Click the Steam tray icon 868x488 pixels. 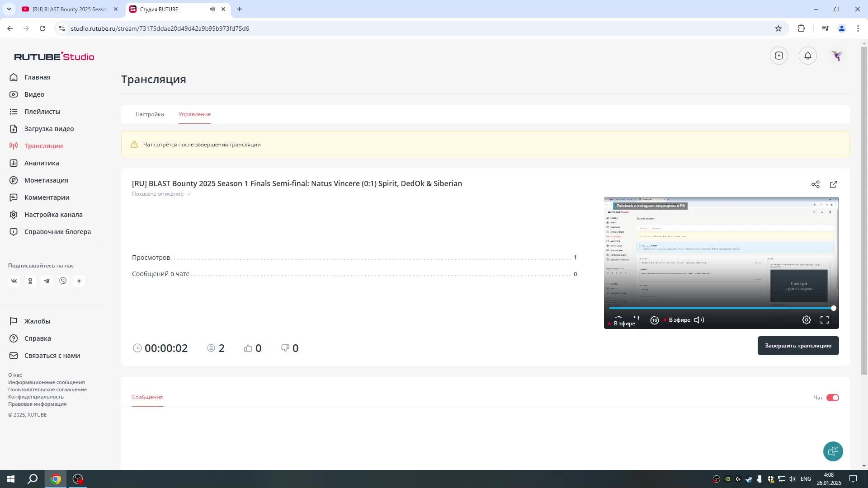[749, 479]
